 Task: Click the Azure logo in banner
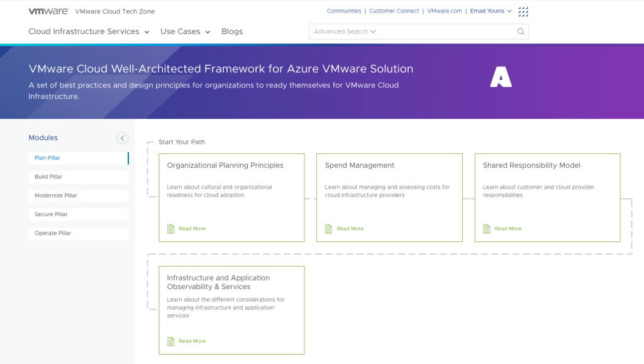[x=501, y=77]
